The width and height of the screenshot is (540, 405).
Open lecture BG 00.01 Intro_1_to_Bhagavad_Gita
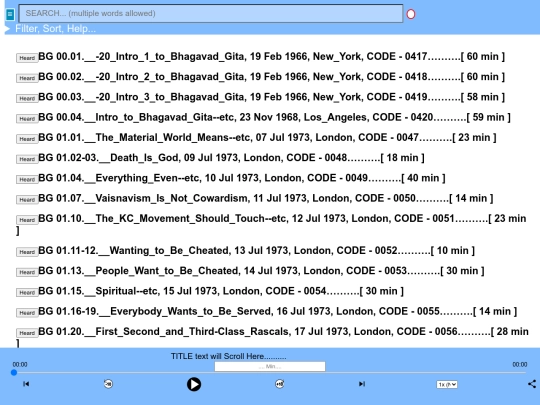271,56
